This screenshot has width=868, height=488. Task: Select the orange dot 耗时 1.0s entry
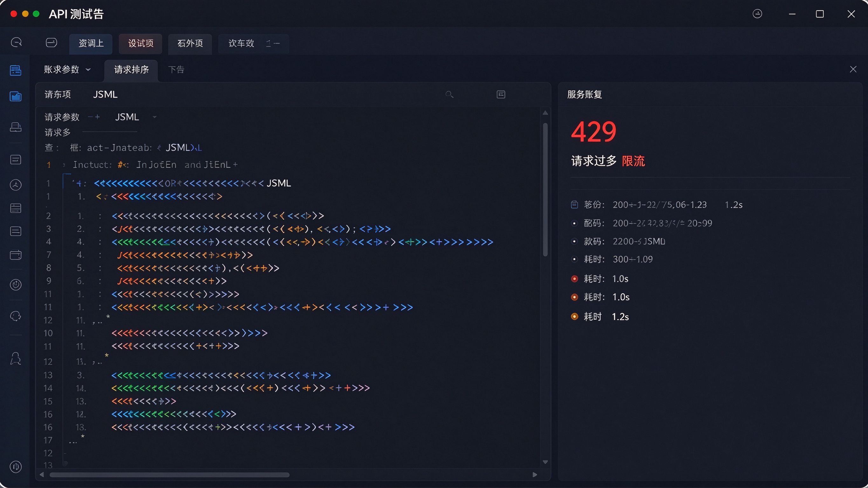(x=575, y=297)
